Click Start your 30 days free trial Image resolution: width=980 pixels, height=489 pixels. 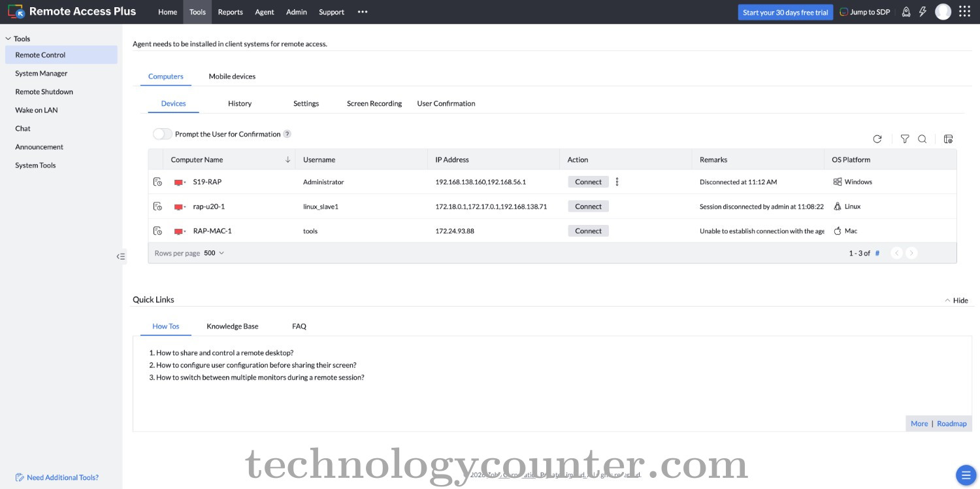(785, 12)
